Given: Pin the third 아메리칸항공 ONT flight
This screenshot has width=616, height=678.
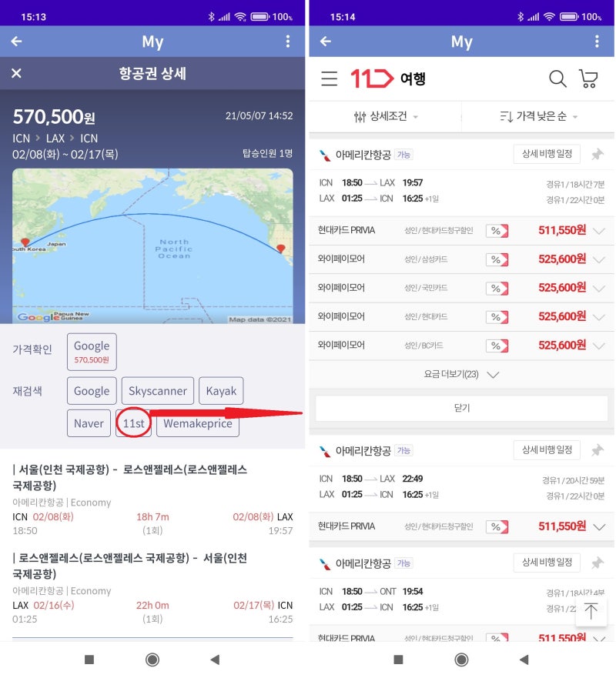Looking at the screenshot, I should (597, 563).
